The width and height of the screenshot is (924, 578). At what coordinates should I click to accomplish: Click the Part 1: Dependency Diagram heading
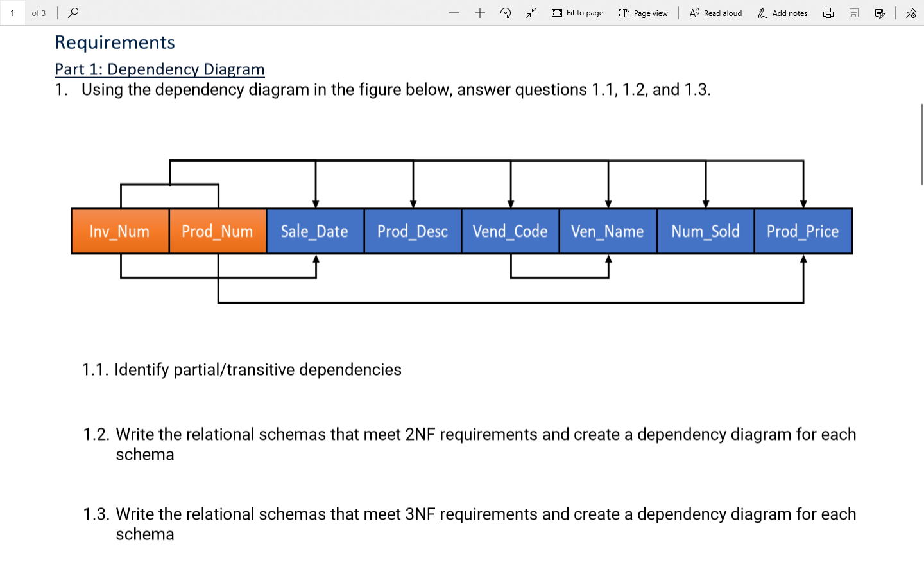pos(159,69)
